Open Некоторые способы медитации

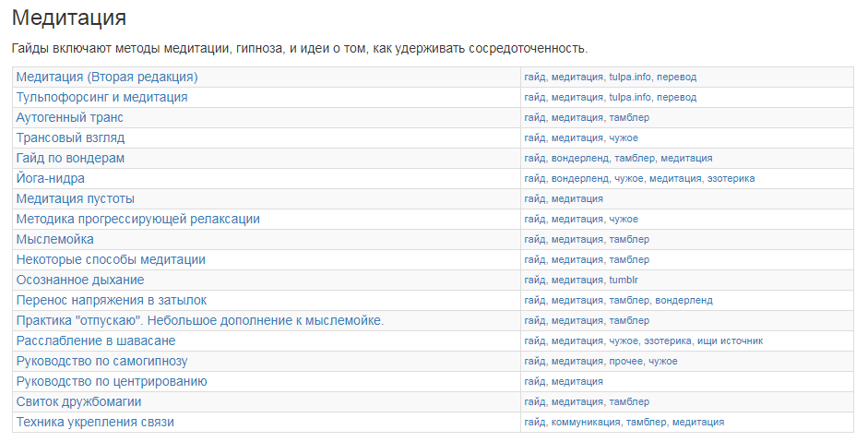111,260
